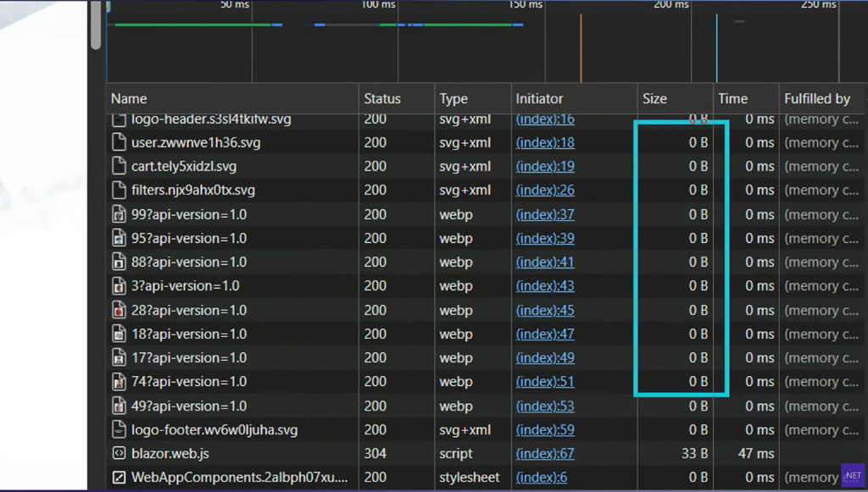Click the logo-footer.wv6w0ljuha.svg file icon
The width and height of the screenshot is (868, 492).
pos(119,430)
